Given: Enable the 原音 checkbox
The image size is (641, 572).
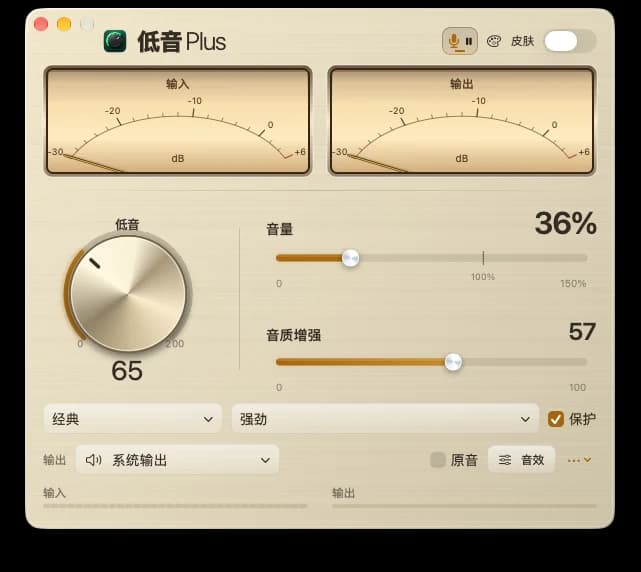Looking at the screenshot, I should [438, 460].
